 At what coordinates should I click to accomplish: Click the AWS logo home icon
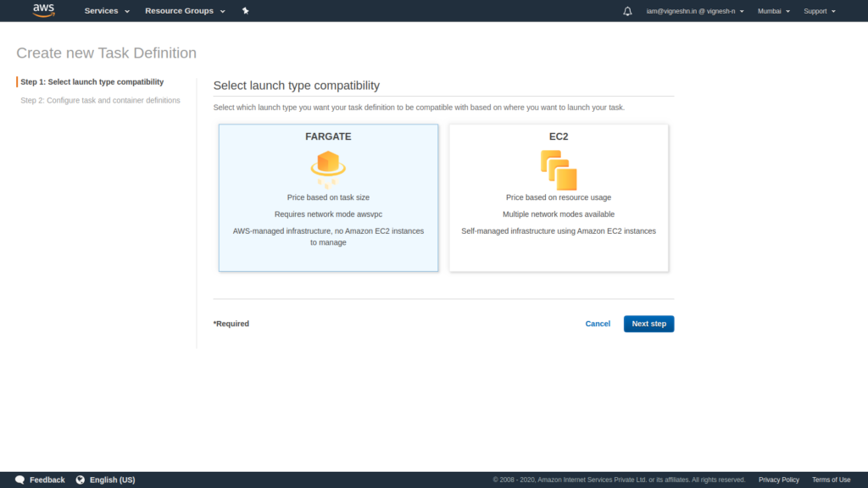[x=44, y=10]
